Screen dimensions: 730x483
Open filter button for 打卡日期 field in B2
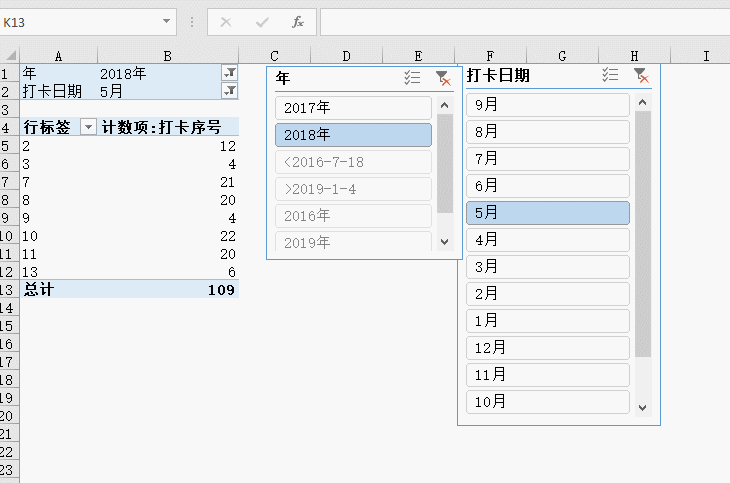click(230, 91)
